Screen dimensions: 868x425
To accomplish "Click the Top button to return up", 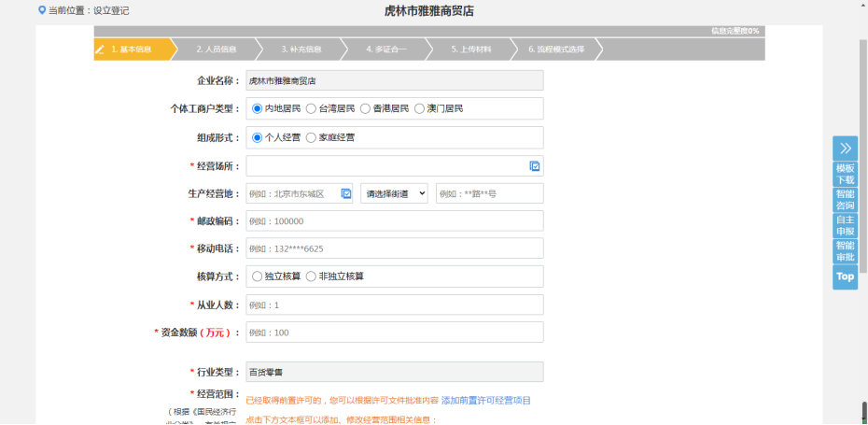I will point(846,276).
